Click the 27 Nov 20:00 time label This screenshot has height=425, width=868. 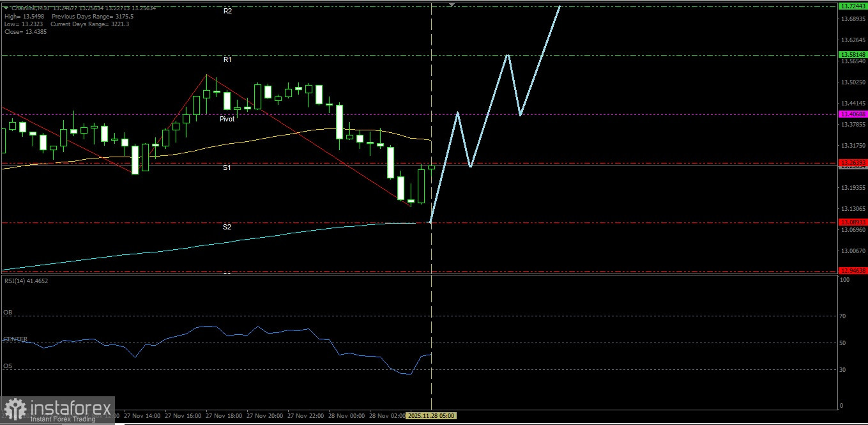(264, 415)
